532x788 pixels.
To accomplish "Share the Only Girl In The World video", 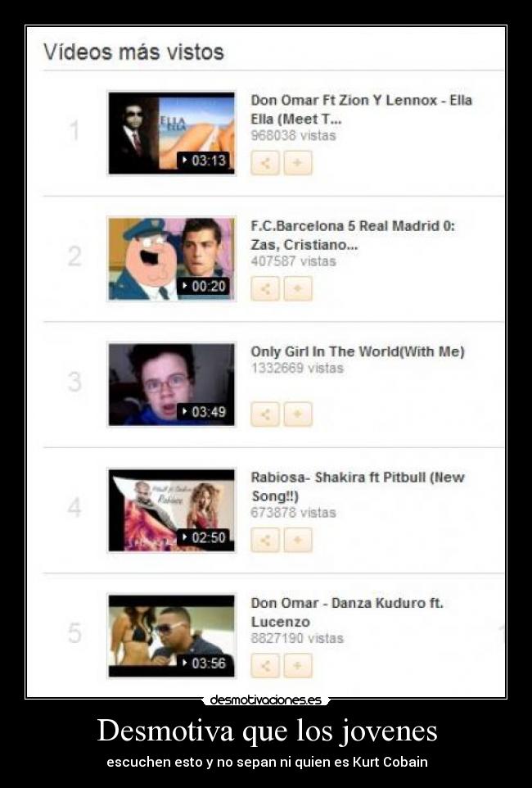I will (x=264, y=414).
